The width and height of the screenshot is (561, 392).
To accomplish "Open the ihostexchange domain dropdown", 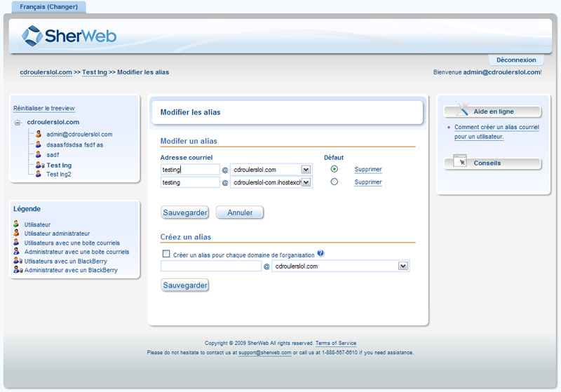I will (306, 182).
